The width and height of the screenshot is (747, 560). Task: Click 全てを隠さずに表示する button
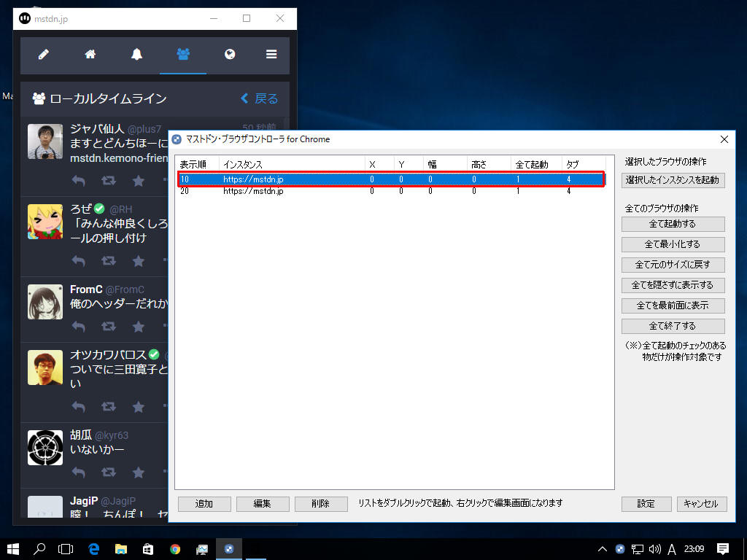(x=673, y=285)
